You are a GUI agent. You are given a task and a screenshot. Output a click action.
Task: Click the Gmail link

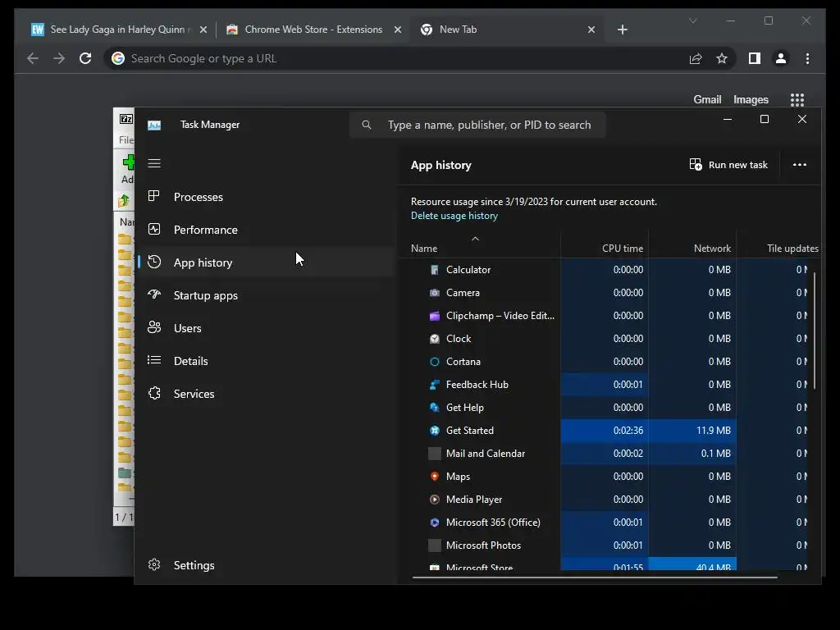[x=707, y=99]
